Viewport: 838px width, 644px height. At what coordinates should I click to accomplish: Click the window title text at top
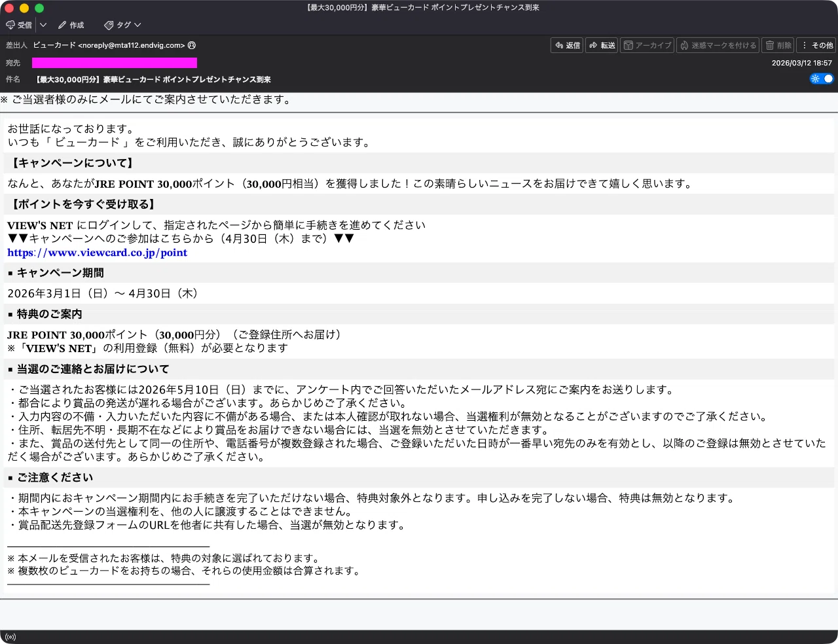[x=423, y=7]
